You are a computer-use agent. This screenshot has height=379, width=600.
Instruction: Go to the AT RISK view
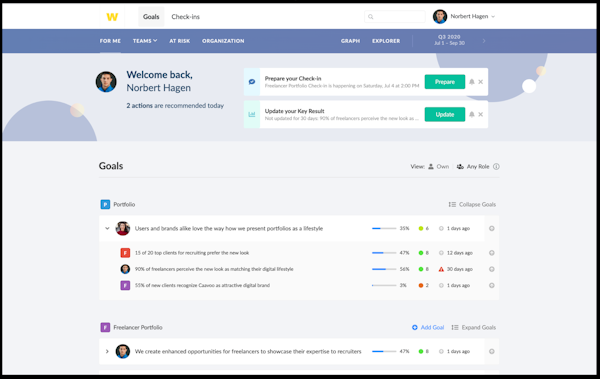click(x=179, y=41)
